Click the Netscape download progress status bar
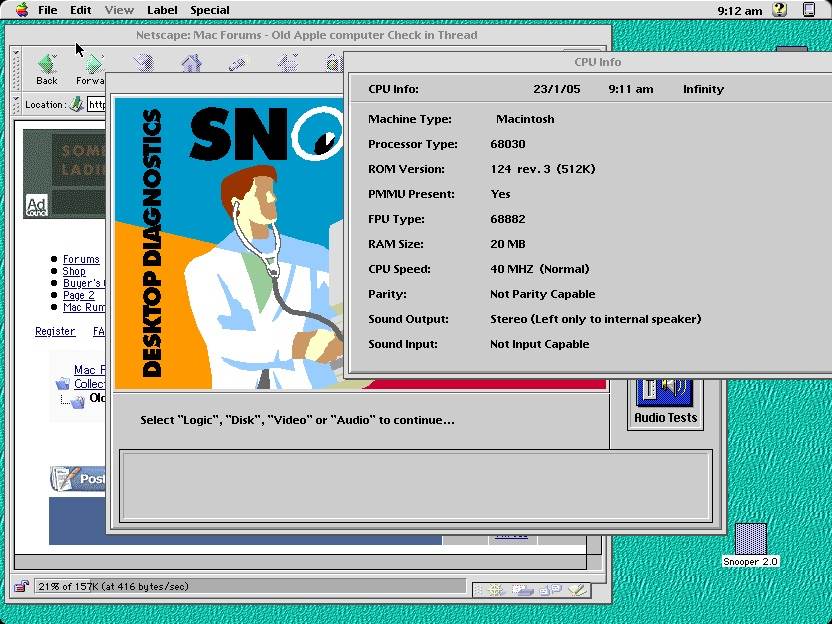This screenshot has width=832, height=624. click(x=251, y=586)
